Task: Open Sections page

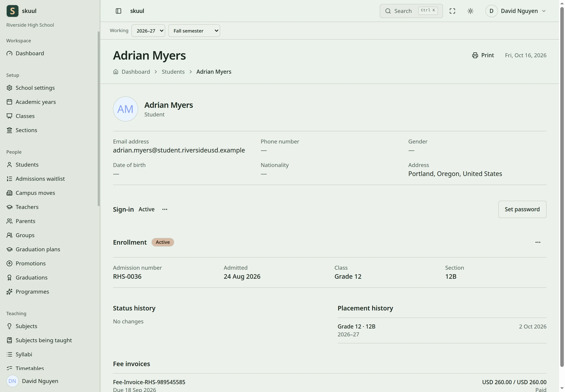Action: pyautogui.click(x=22, y=130)
